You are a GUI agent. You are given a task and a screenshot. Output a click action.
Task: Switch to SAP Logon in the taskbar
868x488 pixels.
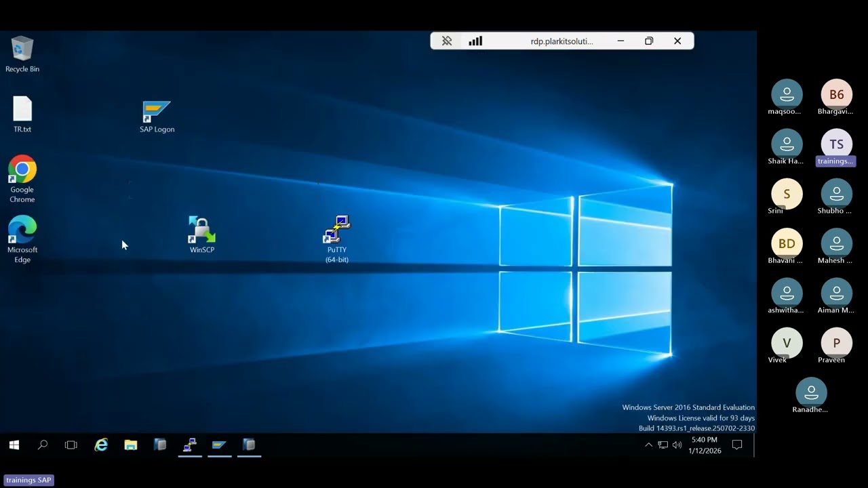coord(219,445)
